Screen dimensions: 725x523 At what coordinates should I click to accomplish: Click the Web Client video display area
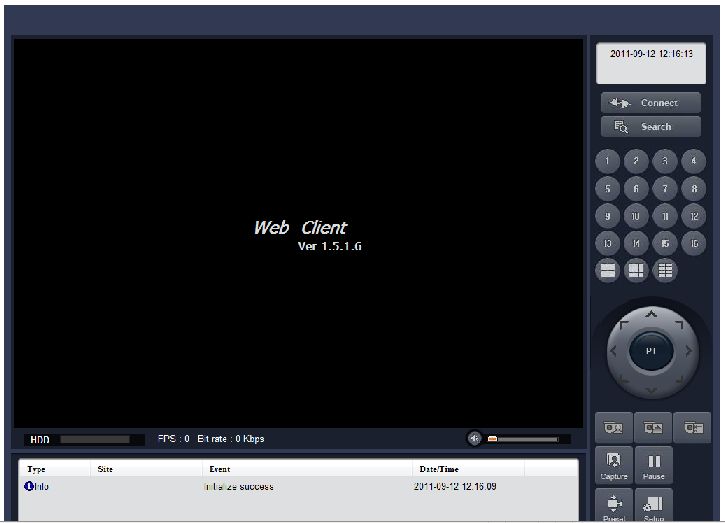pos(298,233)
